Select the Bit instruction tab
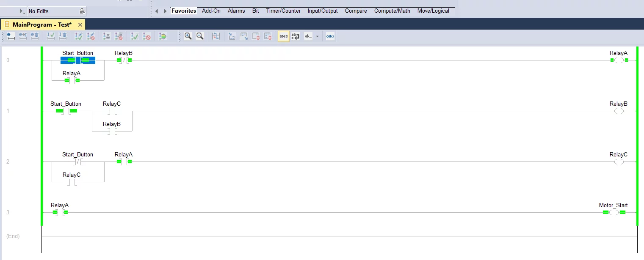 point(256,11)
